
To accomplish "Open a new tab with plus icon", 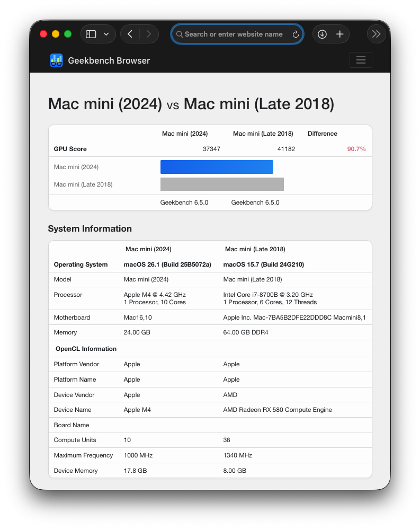I will pyautogui.click(x=340, y=34).
